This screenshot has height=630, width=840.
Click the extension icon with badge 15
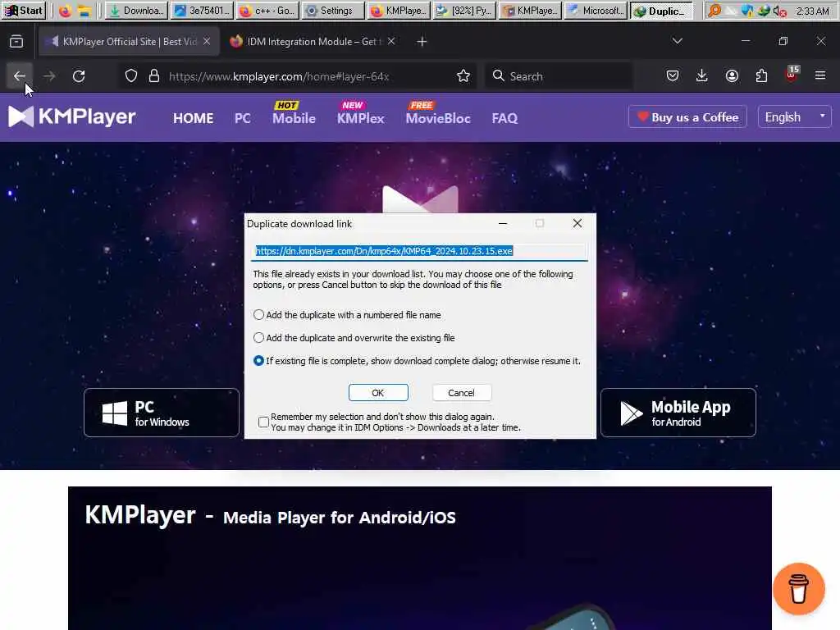tap(792, 74)
